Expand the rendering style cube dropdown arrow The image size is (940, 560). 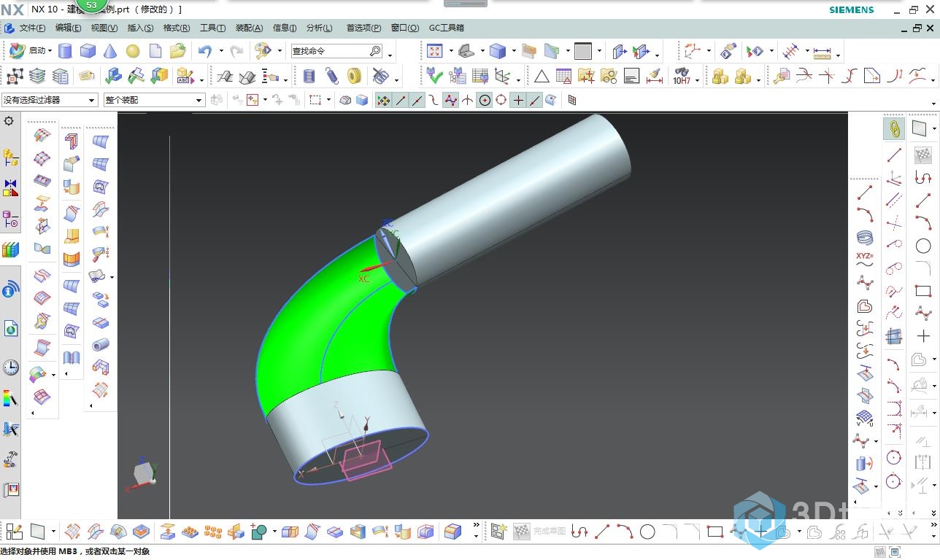513,51
